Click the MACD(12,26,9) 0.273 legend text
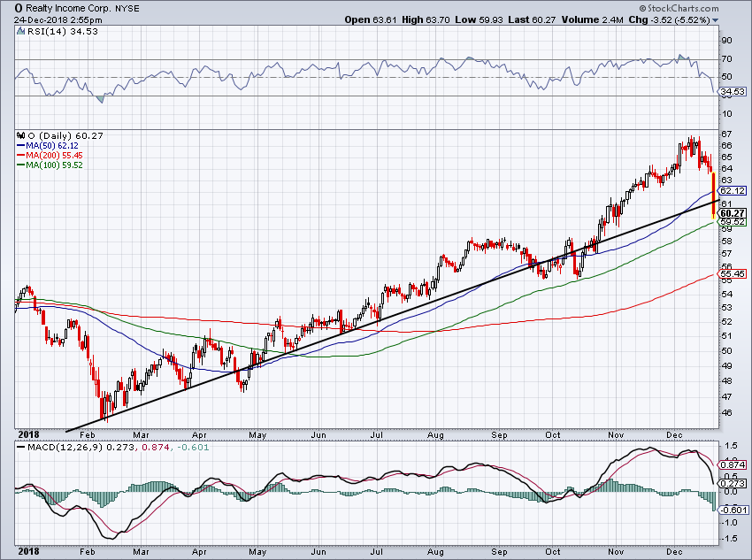Viewport: 752px width, 560px height. (81, 448)
